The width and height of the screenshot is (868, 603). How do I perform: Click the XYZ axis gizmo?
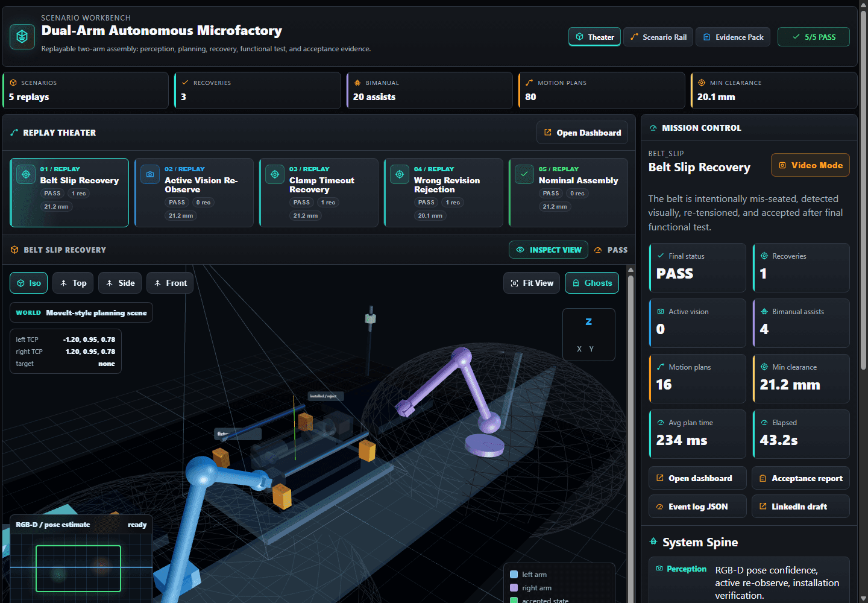coord(588,335)
